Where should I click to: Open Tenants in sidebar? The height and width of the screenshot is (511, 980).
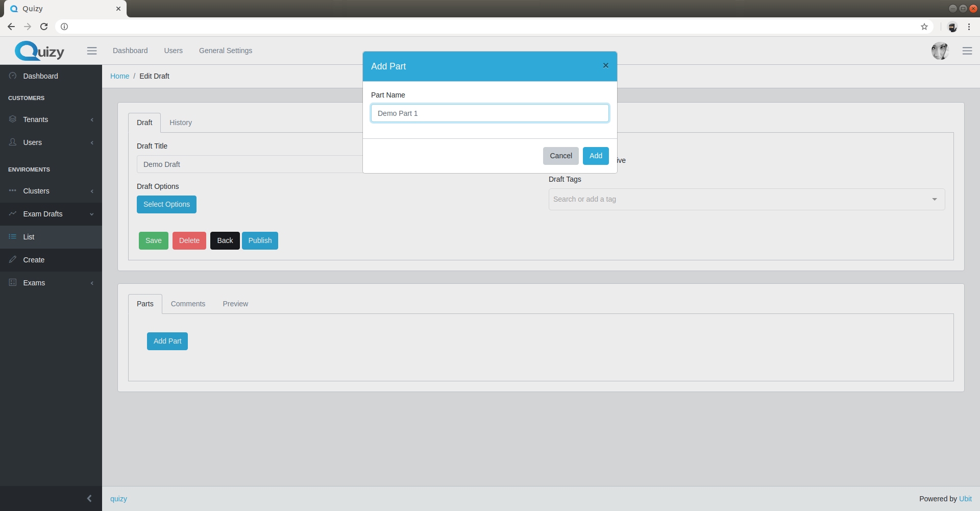click(x=51, y=119)
